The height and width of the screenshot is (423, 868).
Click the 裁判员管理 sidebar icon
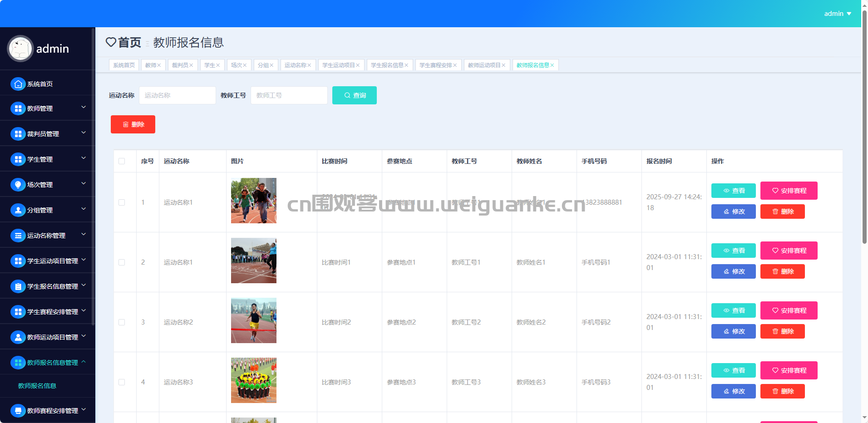[x=18, y=134]
